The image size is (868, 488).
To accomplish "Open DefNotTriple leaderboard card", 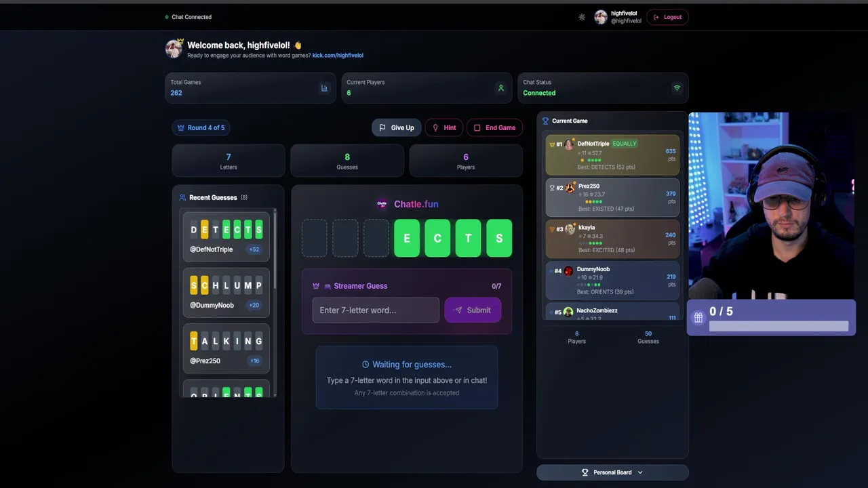I will (612, 155).
